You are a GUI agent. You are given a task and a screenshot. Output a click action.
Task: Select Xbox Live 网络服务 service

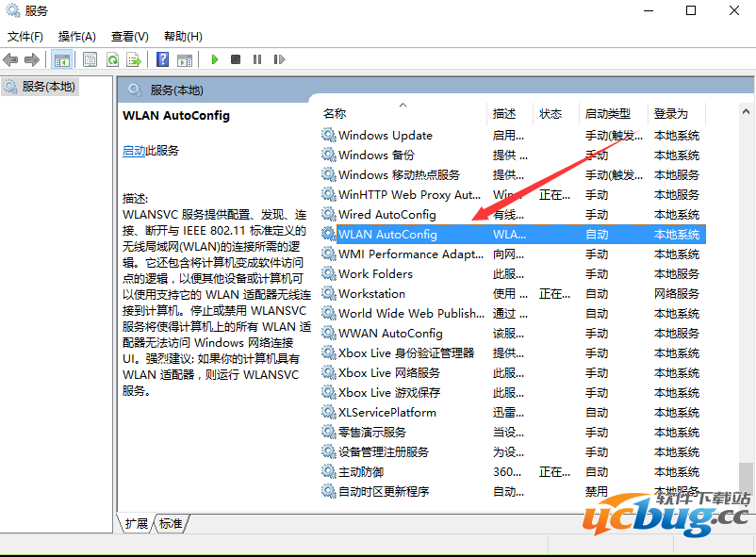pos(389,372)
